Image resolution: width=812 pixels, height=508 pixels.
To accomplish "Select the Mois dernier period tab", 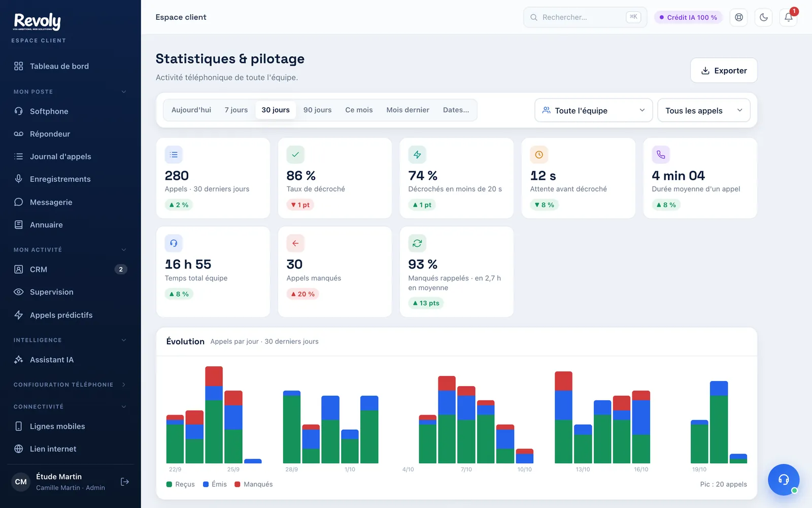I will pyautogui.click(x=408, y=110).
